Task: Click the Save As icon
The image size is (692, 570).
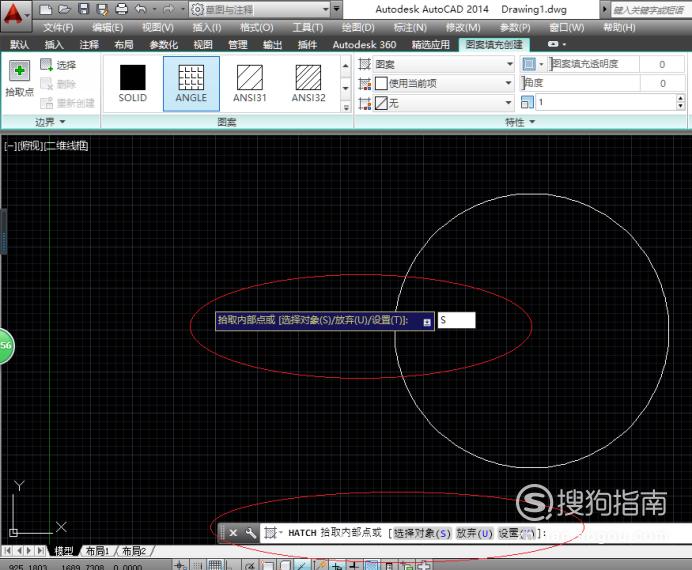Action: 103,9
